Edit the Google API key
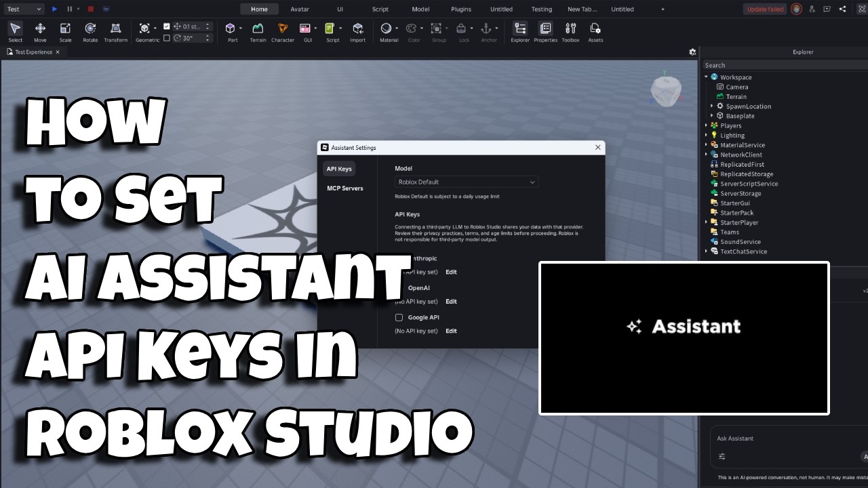 click(x=451, y=331)
